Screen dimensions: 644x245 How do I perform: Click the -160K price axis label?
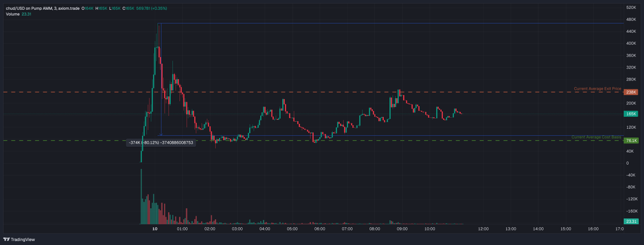point(632,211)
